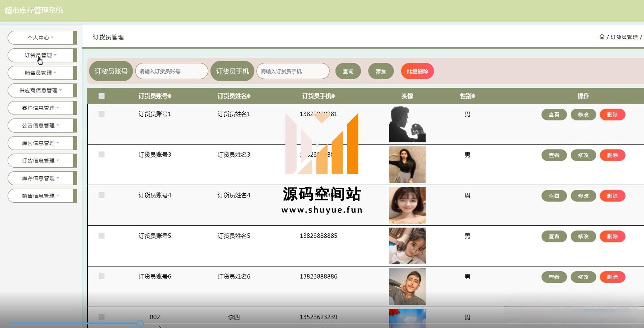Click the 订货员姓名5 cell
The height and width of the screenshot is (328, 644).
(x=234, y=236)
